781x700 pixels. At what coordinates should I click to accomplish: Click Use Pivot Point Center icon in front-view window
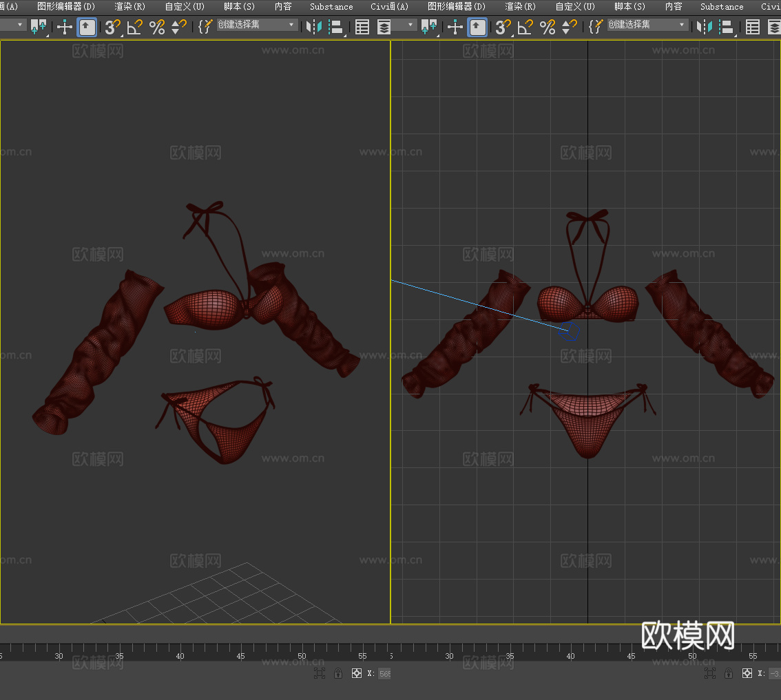coord(429,26)
